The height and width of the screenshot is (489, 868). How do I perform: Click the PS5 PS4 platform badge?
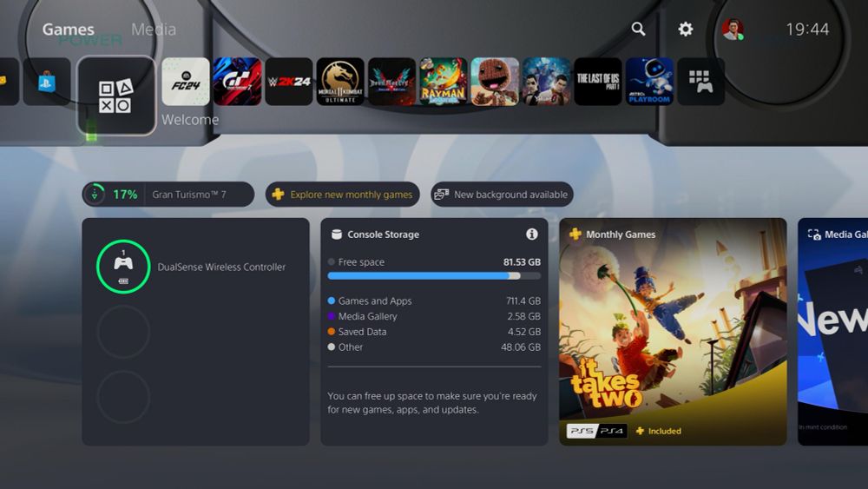click(597, 431)
